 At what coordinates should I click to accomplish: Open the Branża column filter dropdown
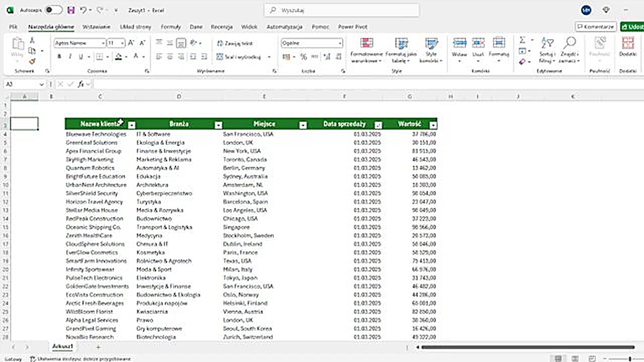(x=218, y=125)
